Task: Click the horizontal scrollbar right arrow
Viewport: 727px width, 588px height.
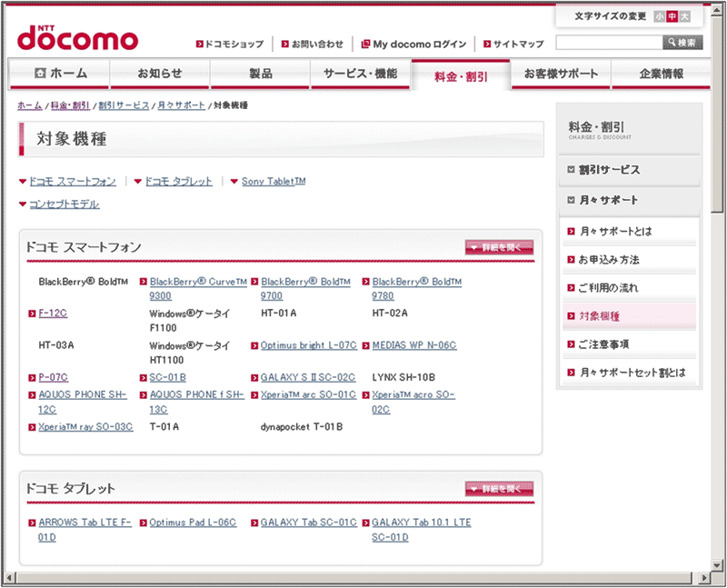Action: tap(705, 578)
